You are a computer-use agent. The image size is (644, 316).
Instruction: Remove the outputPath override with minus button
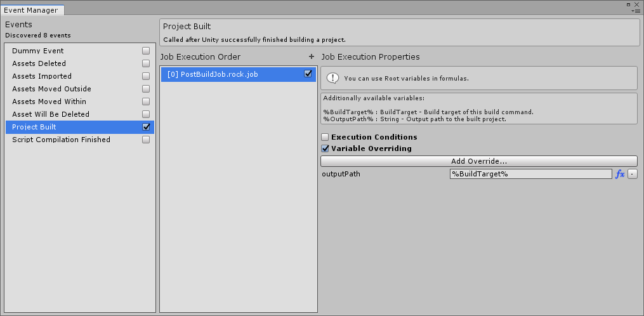point(632,174)
